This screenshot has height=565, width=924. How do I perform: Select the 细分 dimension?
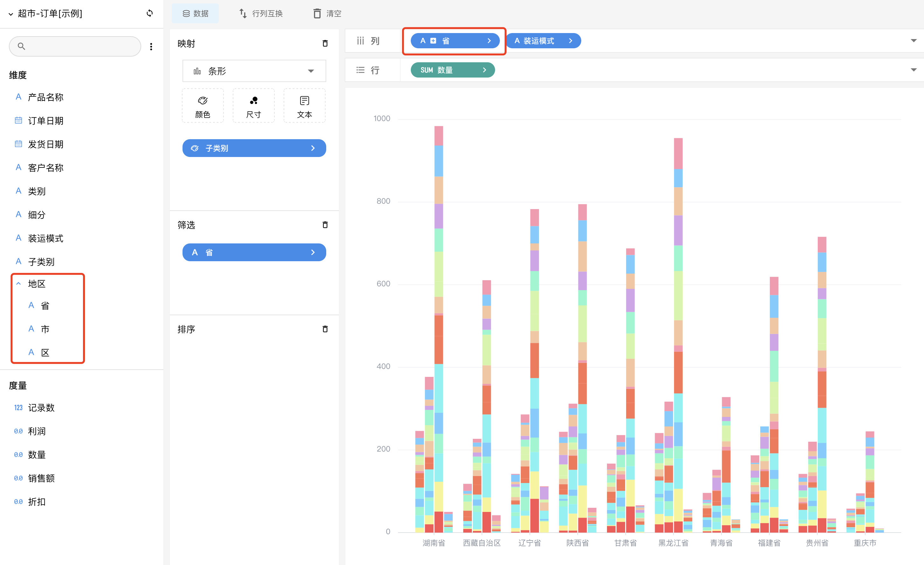(x=37, y=215)
